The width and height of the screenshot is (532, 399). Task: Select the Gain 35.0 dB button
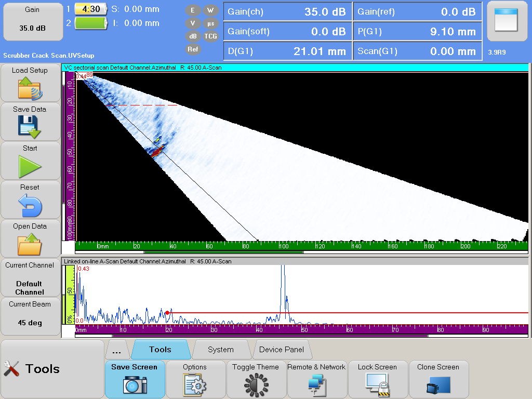click(32, 21)
